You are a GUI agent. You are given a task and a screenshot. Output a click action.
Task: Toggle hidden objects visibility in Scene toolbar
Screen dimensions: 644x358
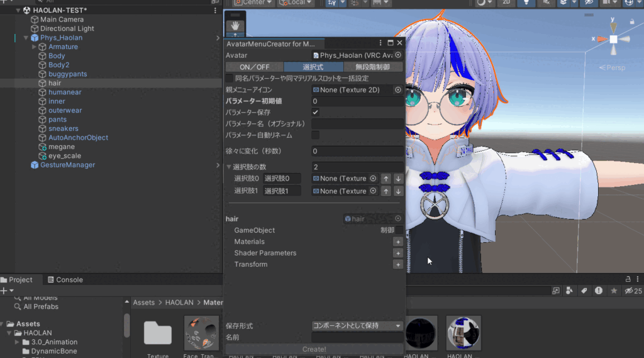point(589,3)
